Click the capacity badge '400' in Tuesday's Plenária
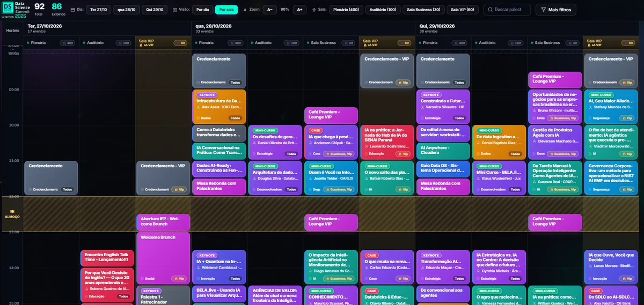This screenshot has height=305, width=644. tap(68, 43)
